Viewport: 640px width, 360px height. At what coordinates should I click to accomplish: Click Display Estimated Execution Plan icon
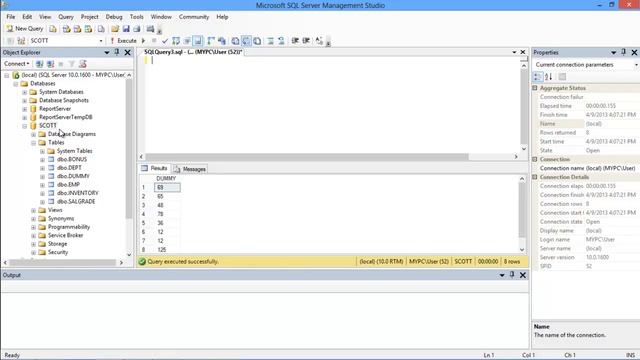(x=176, y=41)
